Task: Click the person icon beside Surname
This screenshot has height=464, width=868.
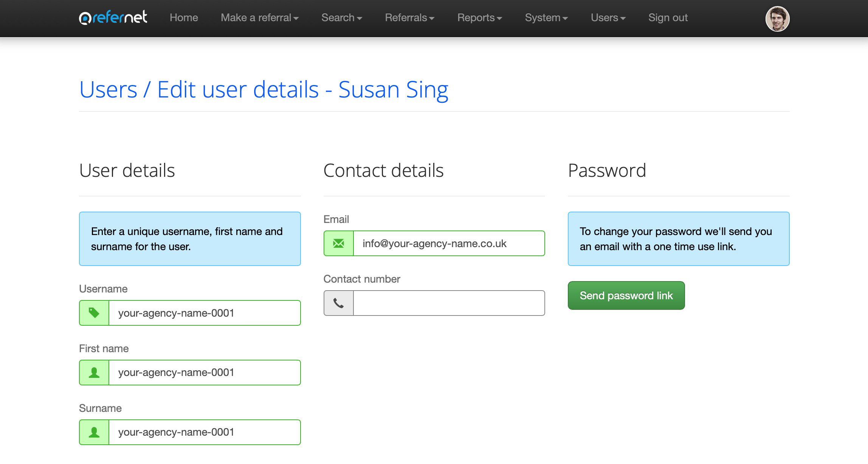Action: 94,432
